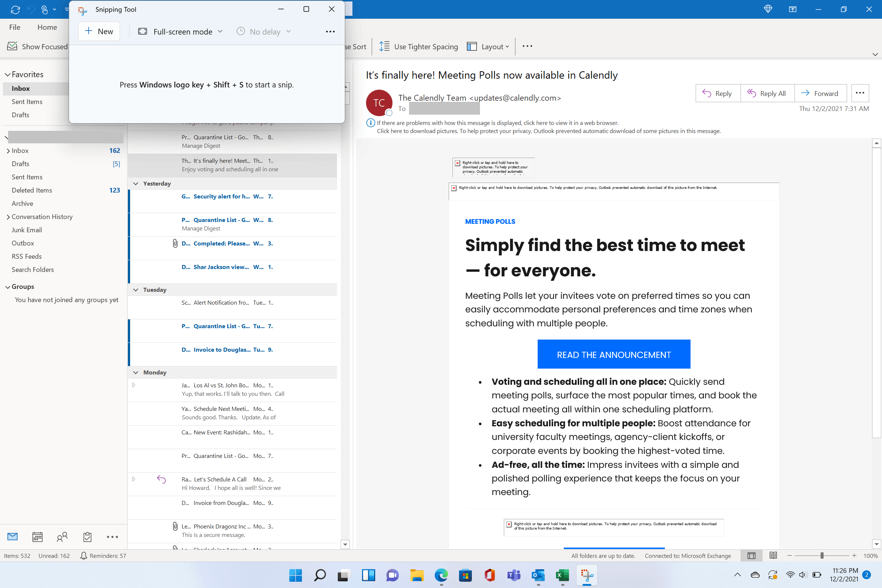
Task: Open more message actions ellipsis next to Forward
Action: tap(860, 93)
